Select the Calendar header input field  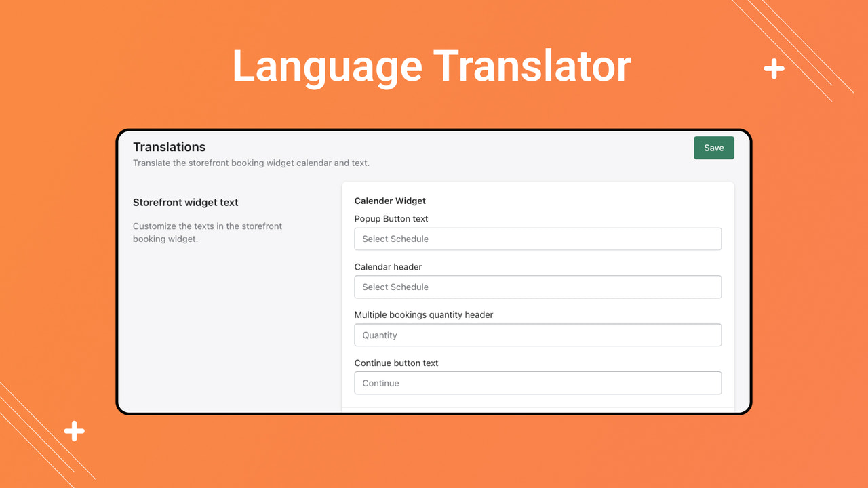(538, 287)
